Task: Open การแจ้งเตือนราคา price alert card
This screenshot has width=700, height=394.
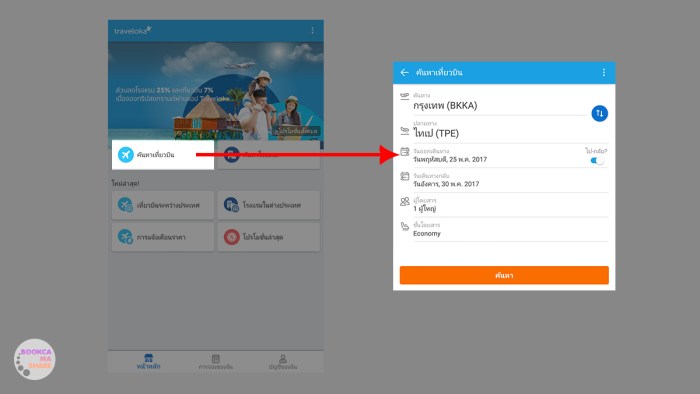Action: coord(163,237)
